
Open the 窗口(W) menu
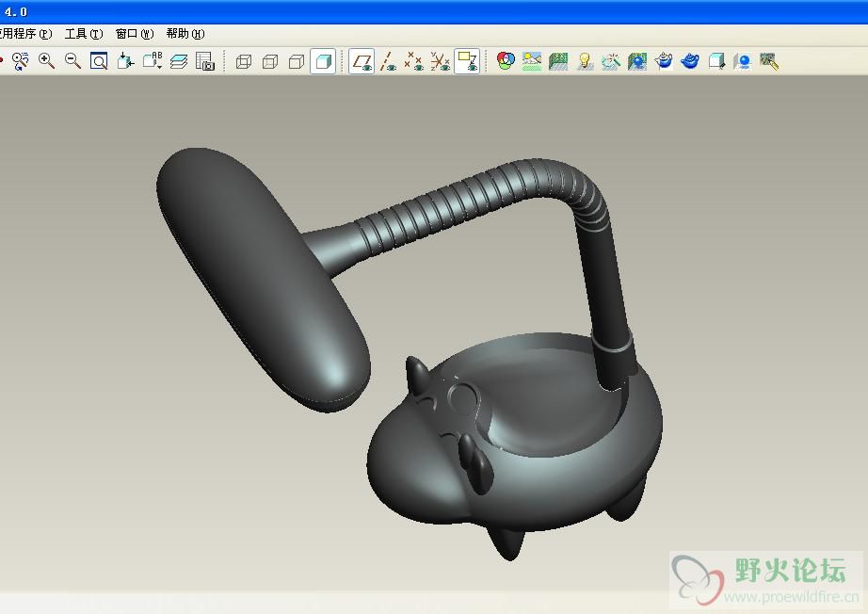coord(135,34)
